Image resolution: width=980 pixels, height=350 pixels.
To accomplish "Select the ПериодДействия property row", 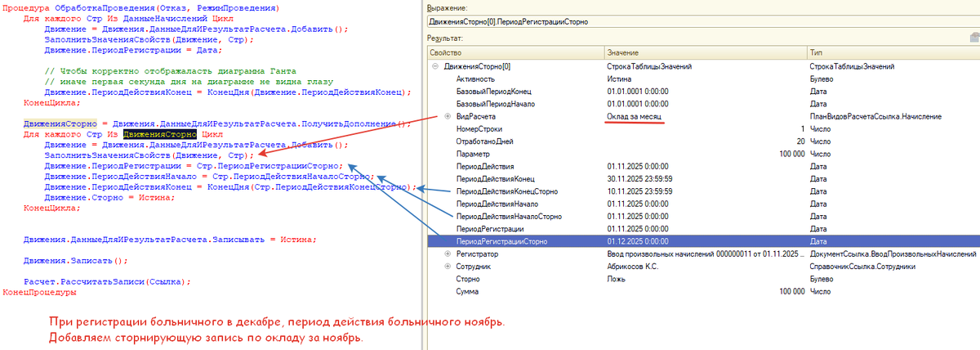I will pos(702,166).
